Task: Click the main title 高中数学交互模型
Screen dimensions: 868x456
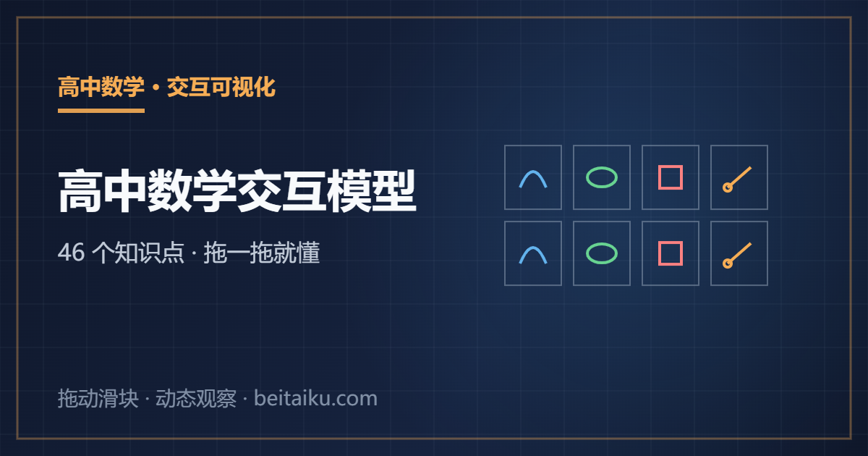Action: point(237,192)
